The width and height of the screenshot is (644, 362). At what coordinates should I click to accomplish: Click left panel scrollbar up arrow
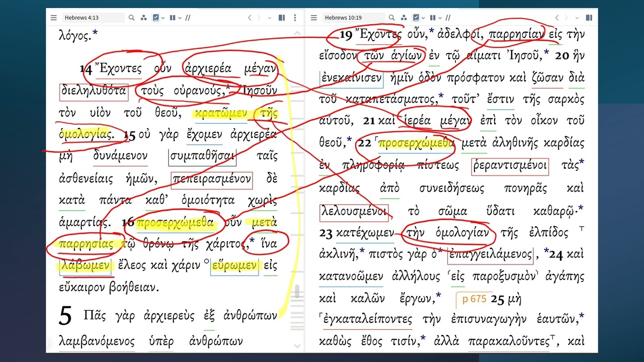point(297,34)
